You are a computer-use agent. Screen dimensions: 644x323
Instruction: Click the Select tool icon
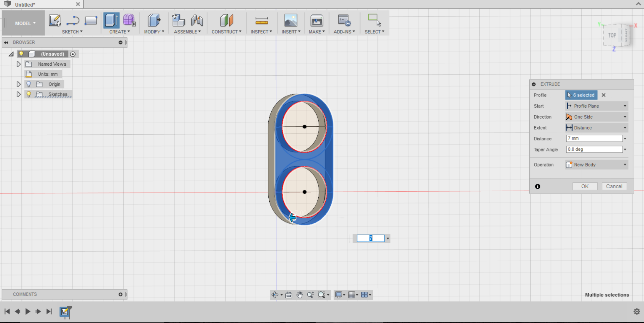tap(374, 20)
